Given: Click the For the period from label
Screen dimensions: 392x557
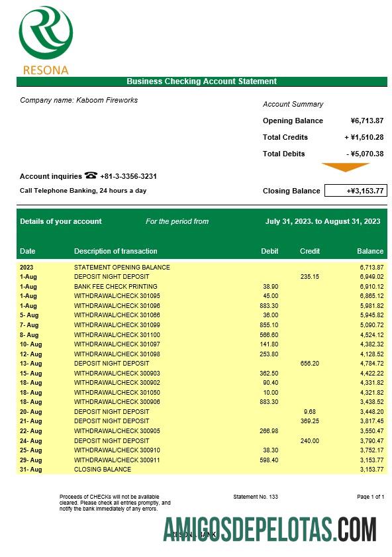Looking at the screenshot, I should click(177, 221).
